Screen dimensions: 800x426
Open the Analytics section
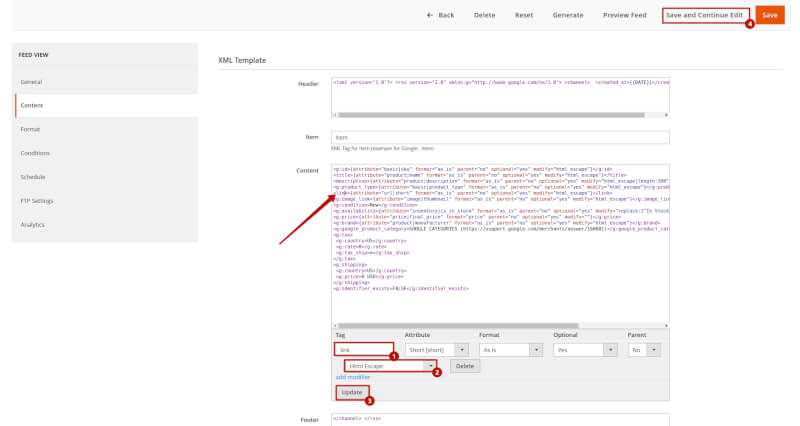tap(33, 224)
